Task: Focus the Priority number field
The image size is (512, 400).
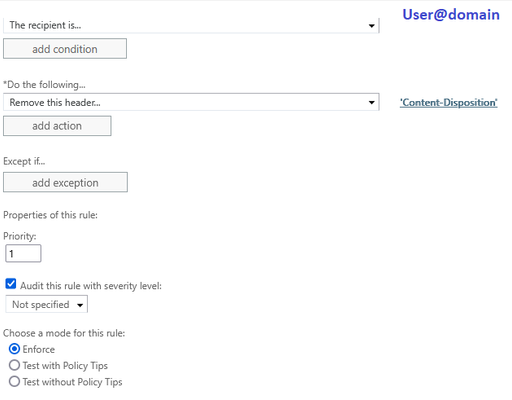Action: coord(23,253)
